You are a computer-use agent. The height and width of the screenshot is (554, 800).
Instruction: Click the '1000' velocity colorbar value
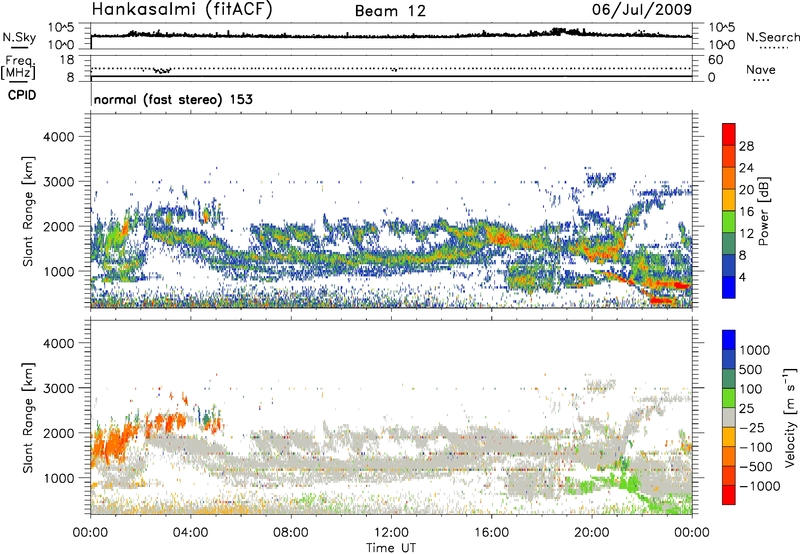pyautogui.click(x=755, y=350)
